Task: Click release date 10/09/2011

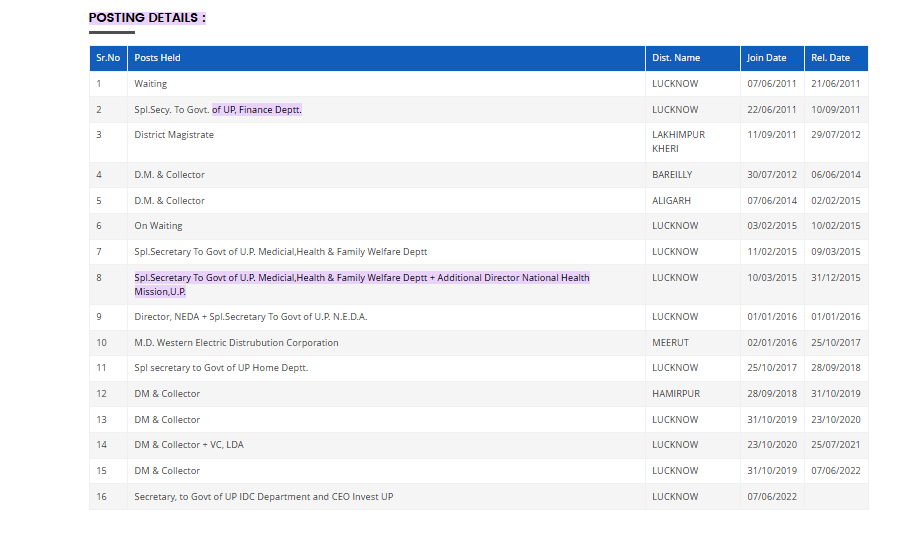Action: coord(835,110)
